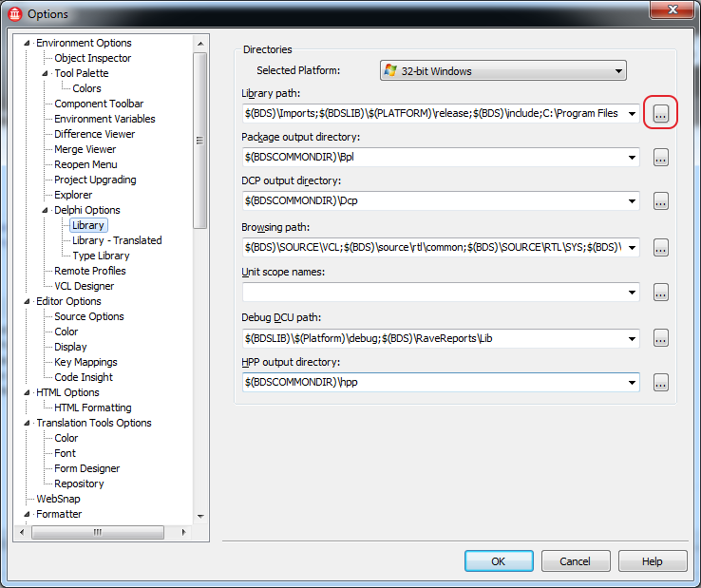This screenshot has width=701, height=588.
Task: Click OK to confirm options
Action: 499,561
